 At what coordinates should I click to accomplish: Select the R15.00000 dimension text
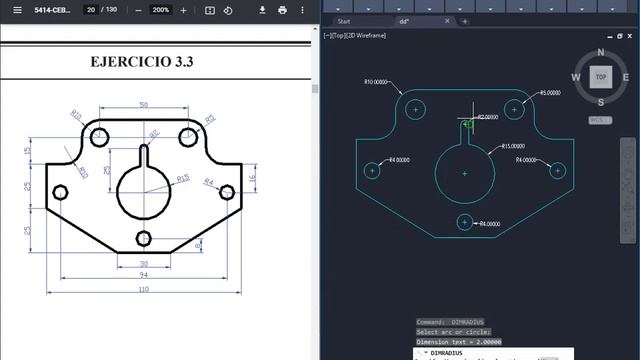[513, 146]
